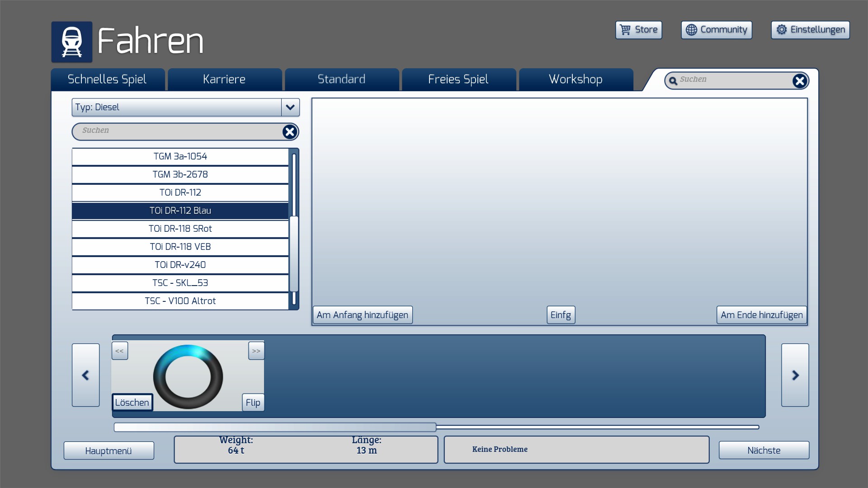Image resolution: width=868 pixels, height=488 pixels.
Task: Clear the vehicle list search with X
Action: pos(289,132)
